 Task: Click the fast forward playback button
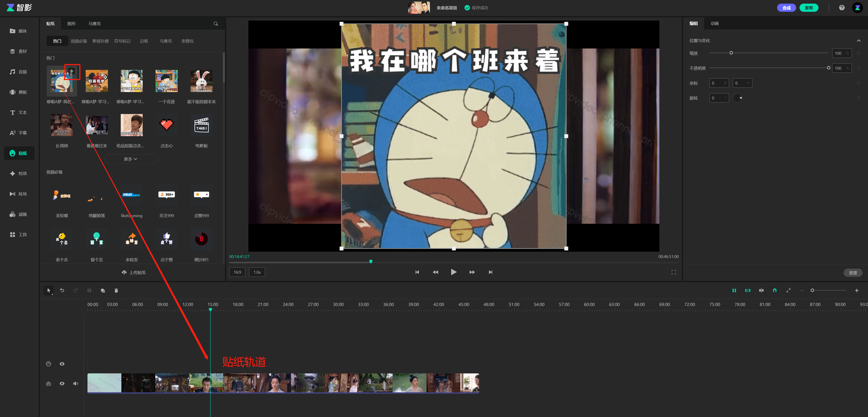click(472, 272)
